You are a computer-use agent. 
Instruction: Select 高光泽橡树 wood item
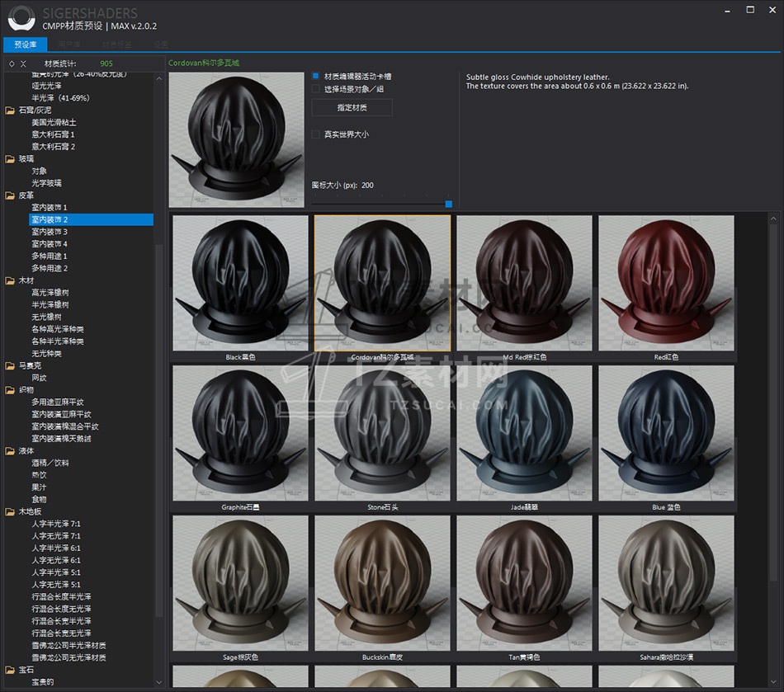tap(50, 293)
